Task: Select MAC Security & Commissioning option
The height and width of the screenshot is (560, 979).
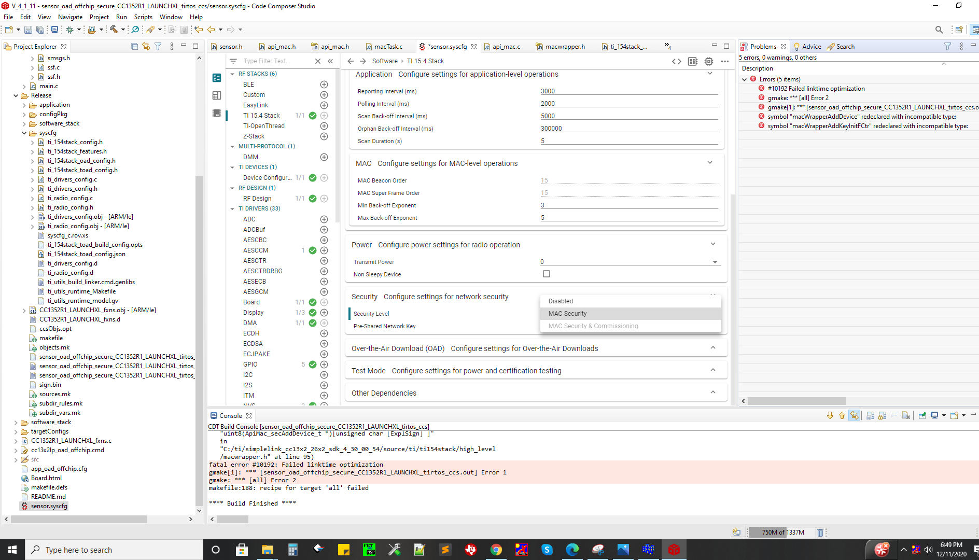Action: click(631, 326)
